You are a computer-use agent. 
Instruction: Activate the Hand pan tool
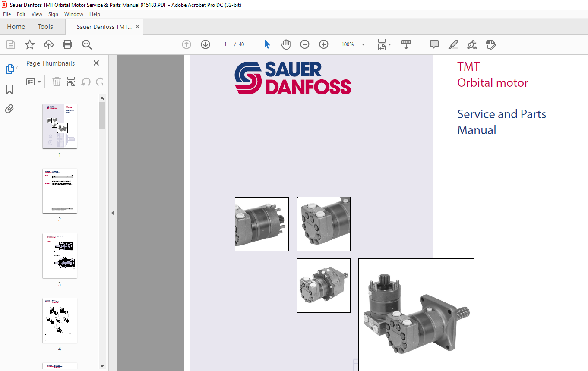click(286, 44)
